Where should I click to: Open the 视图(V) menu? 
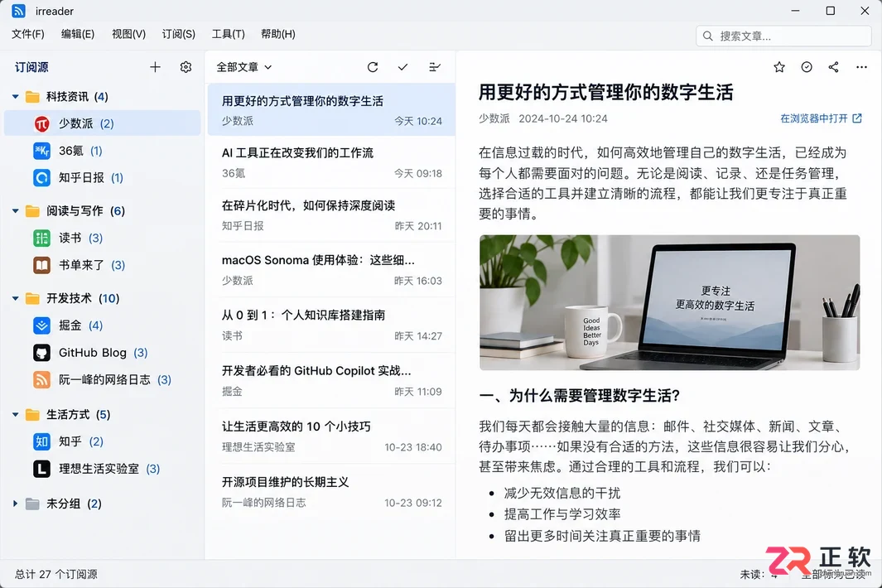pos(128,34)
